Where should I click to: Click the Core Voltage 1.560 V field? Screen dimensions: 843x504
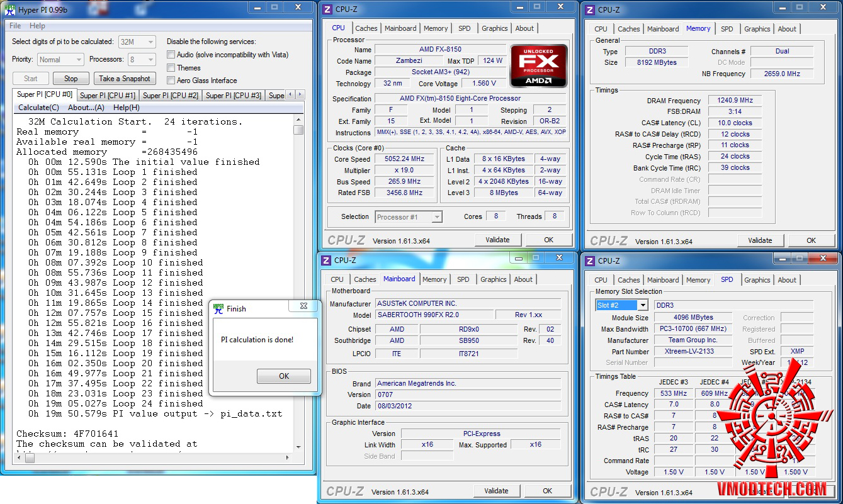click(484, 83)
